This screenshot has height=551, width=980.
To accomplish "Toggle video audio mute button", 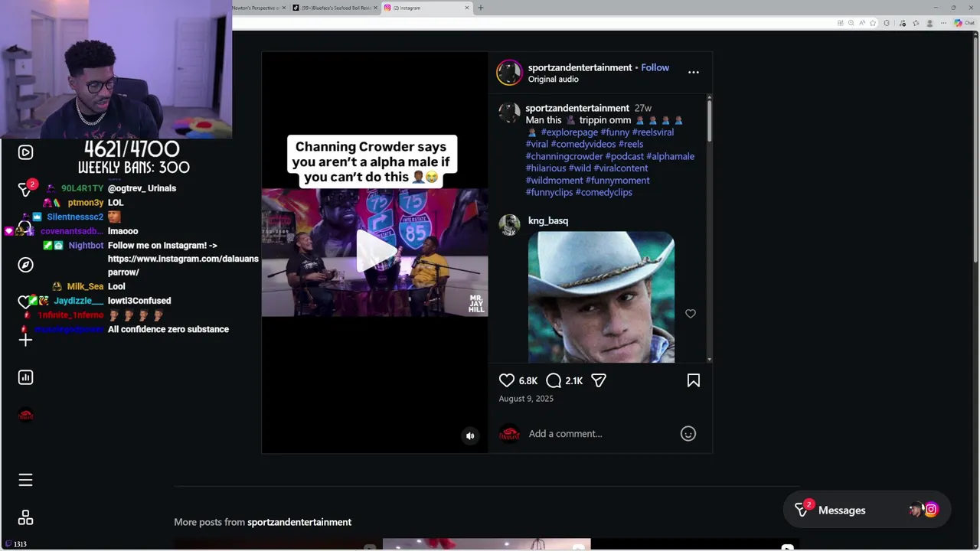I will click(470, 435).
